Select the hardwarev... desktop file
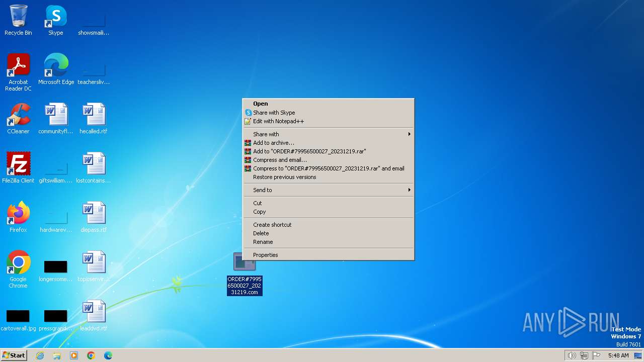 point(56,221)
